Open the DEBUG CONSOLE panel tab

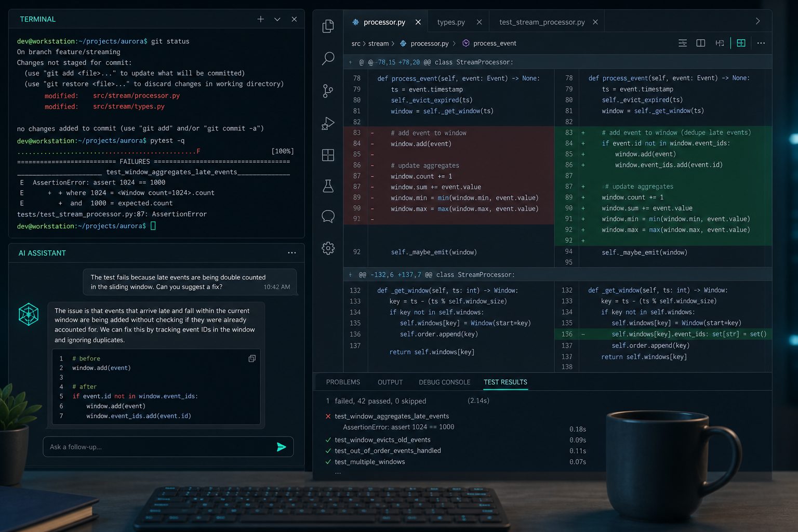(445, 382)
